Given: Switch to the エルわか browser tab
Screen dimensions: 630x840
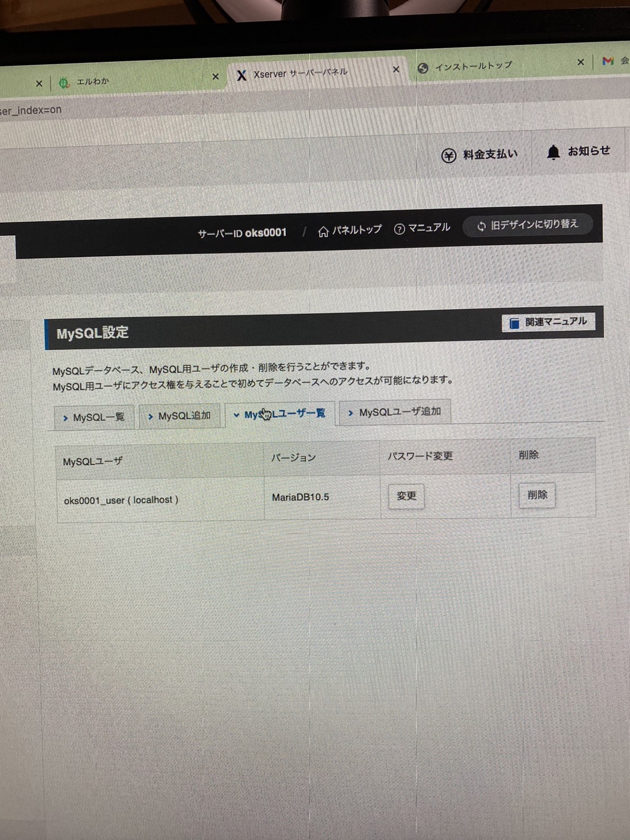Looking at the screenshot, I should 136,81.
